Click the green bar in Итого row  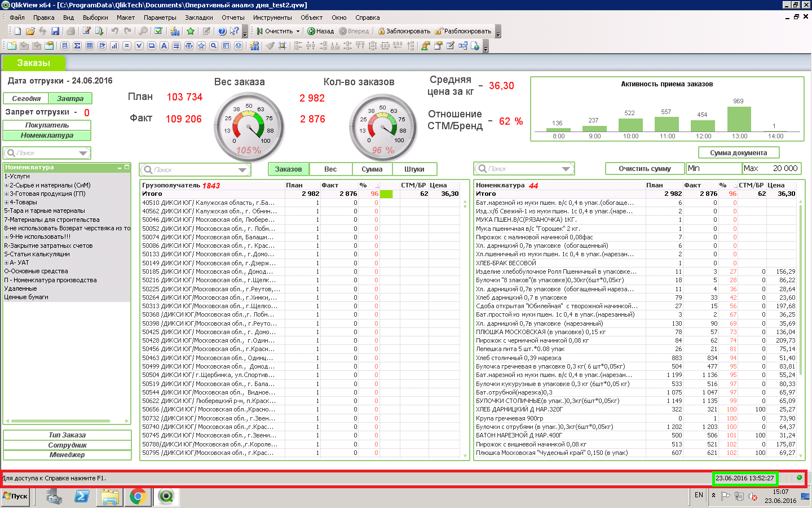pos(386,194)
